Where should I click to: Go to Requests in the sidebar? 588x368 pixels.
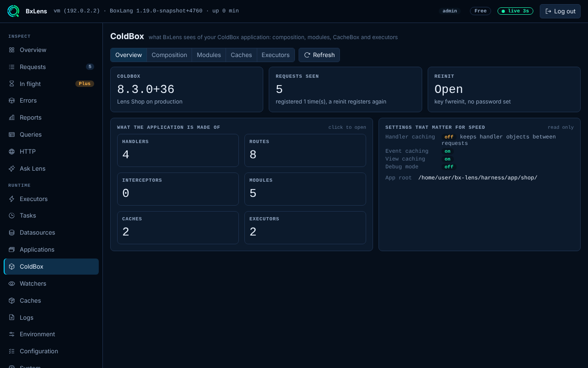tap(51, 67)
